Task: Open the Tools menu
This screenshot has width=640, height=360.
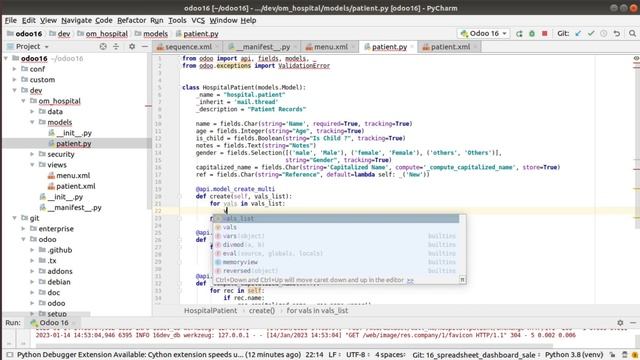Action: coord(177,20)
